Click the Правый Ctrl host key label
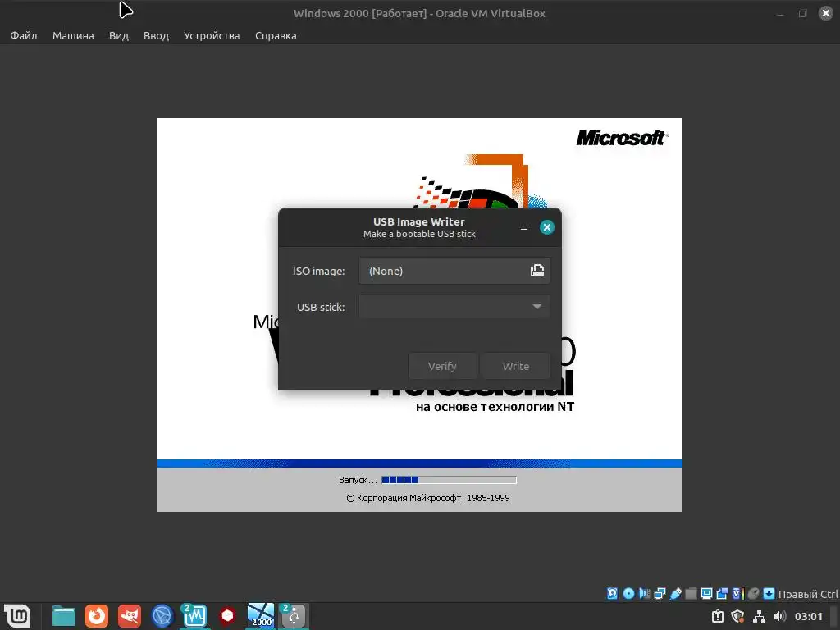The image size is (840, 630). [x=808, y=594]
